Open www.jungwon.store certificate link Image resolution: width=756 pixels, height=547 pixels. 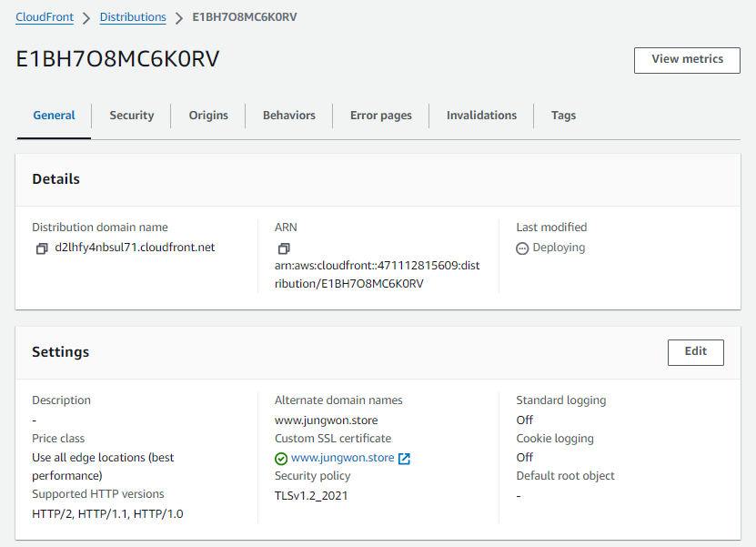click(342, 458)
